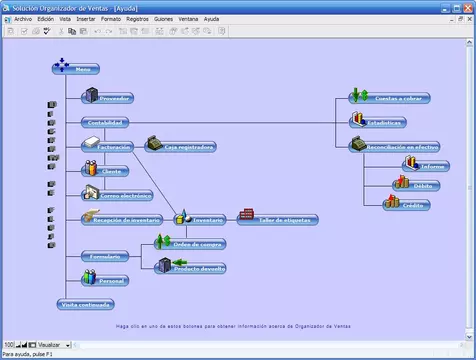The image size is (476, 360).
Task: Click the vertical scrollbar down arrow
Action: pos(469,337)
